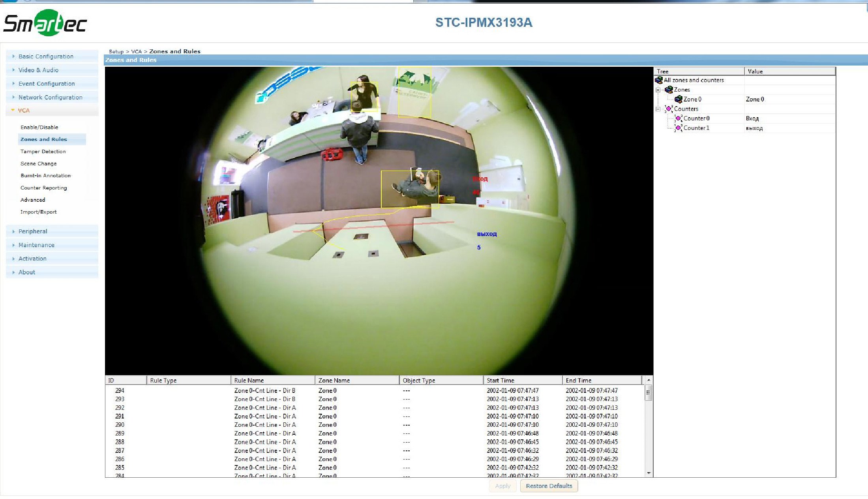
Task: Open Burnt-in Annotation settings
Action: pyautogui.click(x=45, y=176)
